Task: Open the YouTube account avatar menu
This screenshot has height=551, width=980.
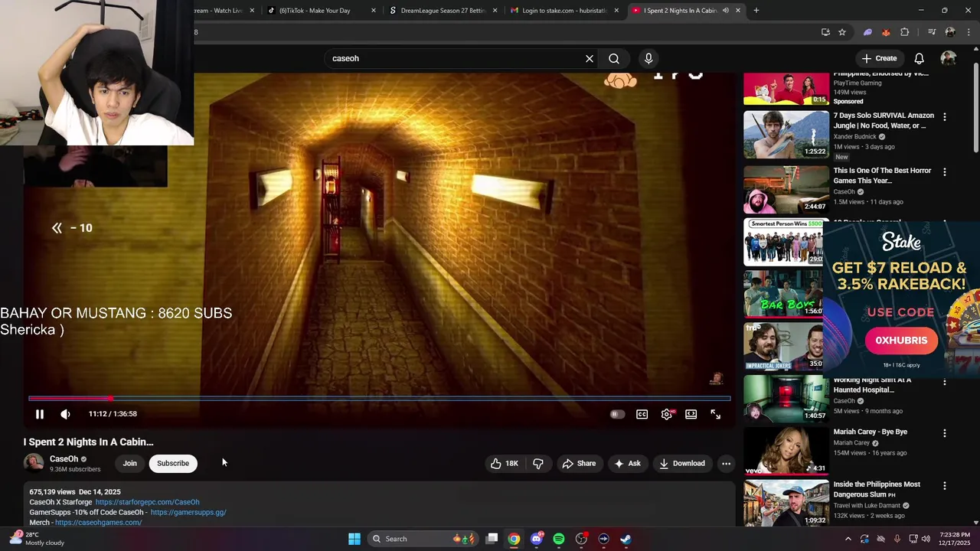Action: 949,58
